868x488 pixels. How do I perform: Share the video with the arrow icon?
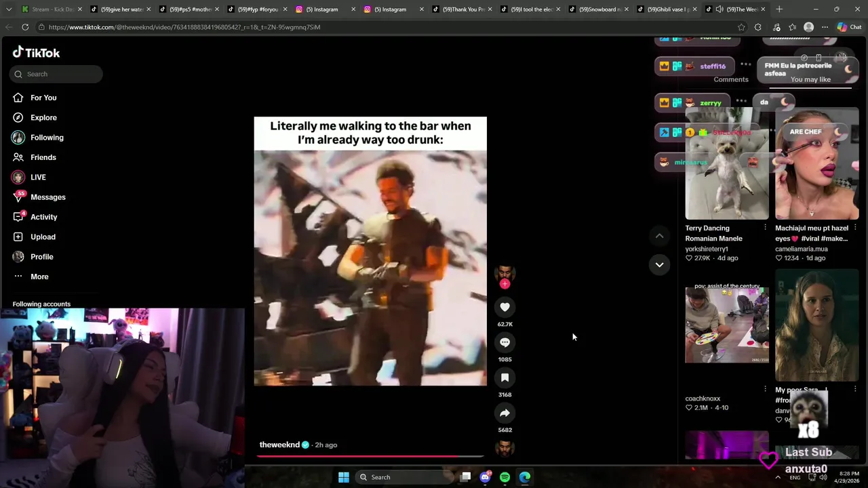click(505, 413)
